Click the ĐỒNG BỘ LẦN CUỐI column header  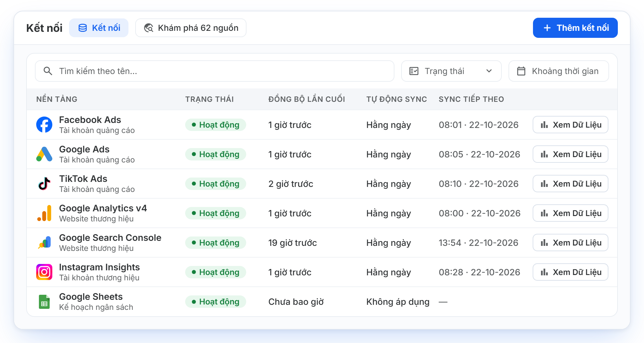click(x=307, y=99)
